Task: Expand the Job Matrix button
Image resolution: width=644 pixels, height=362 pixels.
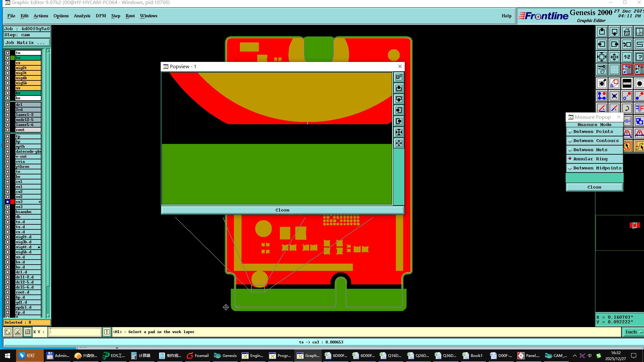Action: 27,43
